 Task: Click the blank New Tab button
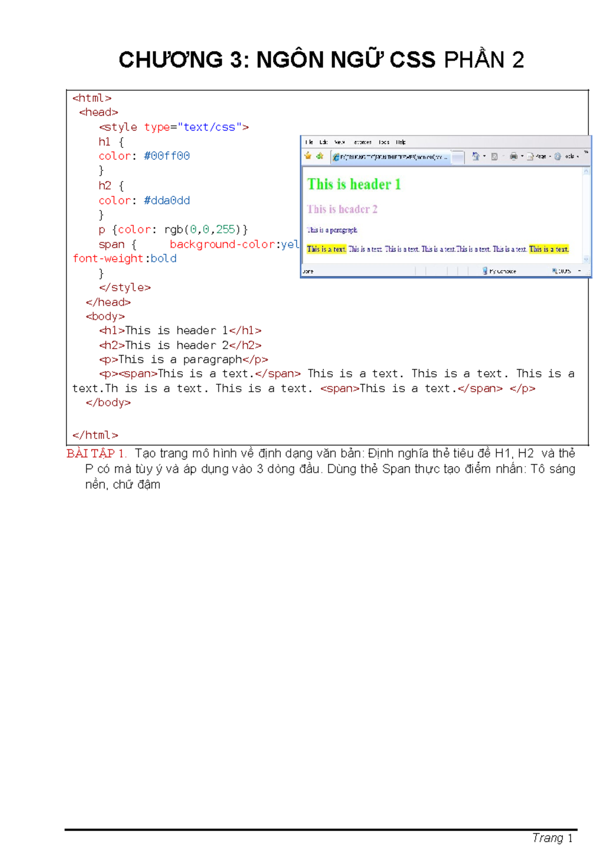458,157
